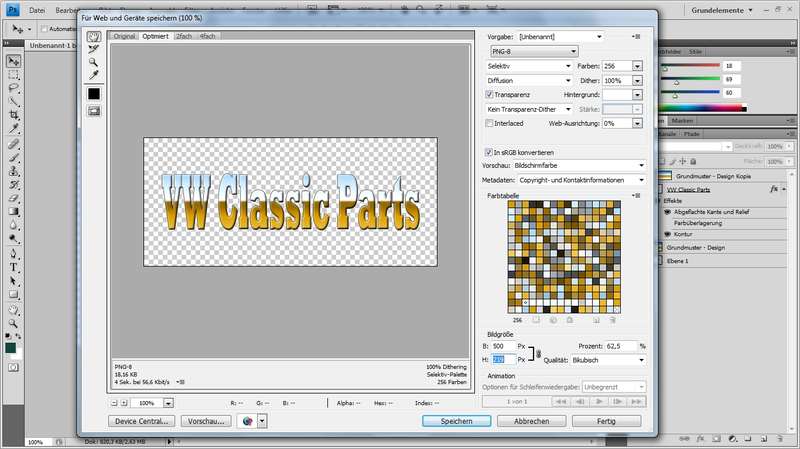Enable the Interlaced checkbox
This screenshot has width=800, height=449.
click(x=489, y=123)
